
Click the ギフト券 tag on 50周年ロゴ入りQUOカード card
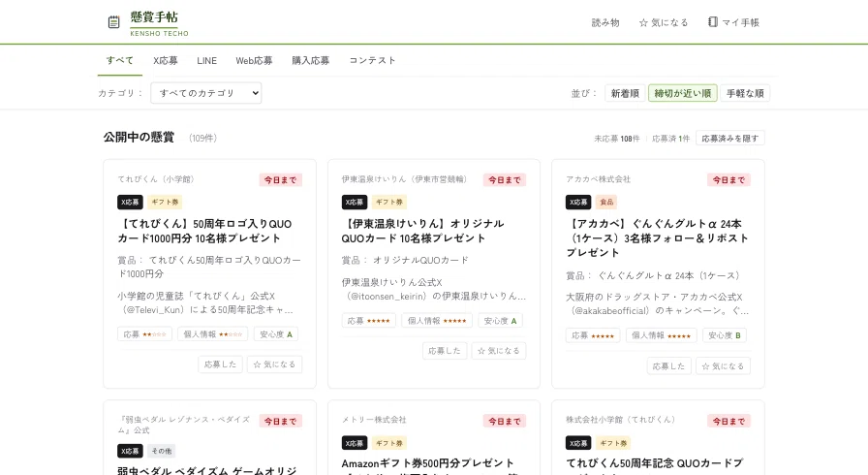[x=165, y=202]
